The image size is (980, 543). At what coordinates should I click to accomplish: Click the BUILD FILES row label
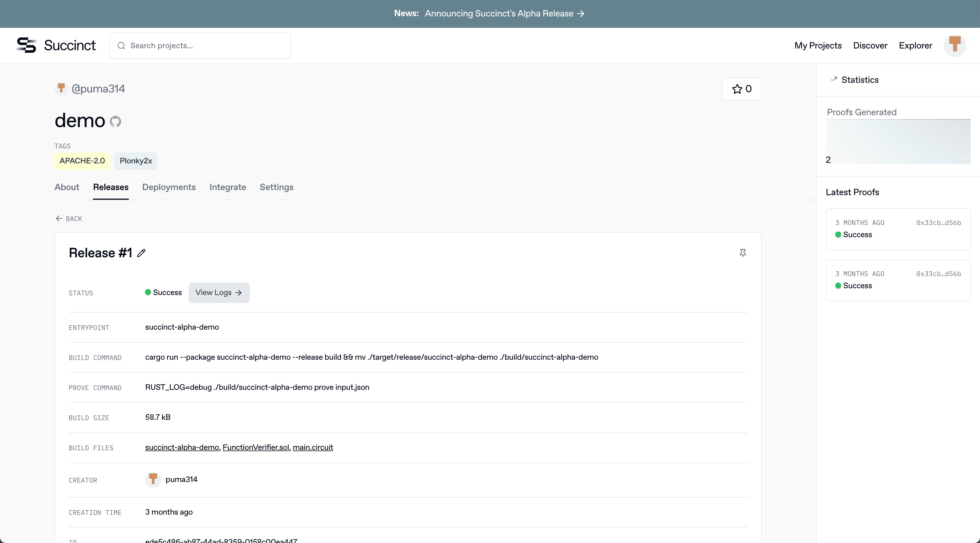tap(91, 448)
